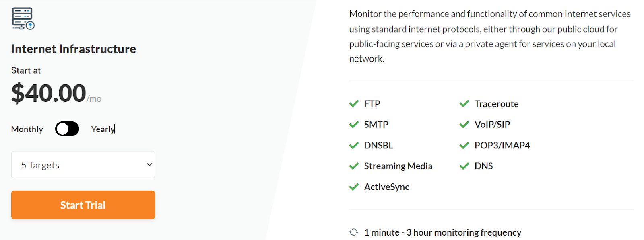Click the $40.00 price text
Viewport: 644px width, 240px height.
(49, 93)
